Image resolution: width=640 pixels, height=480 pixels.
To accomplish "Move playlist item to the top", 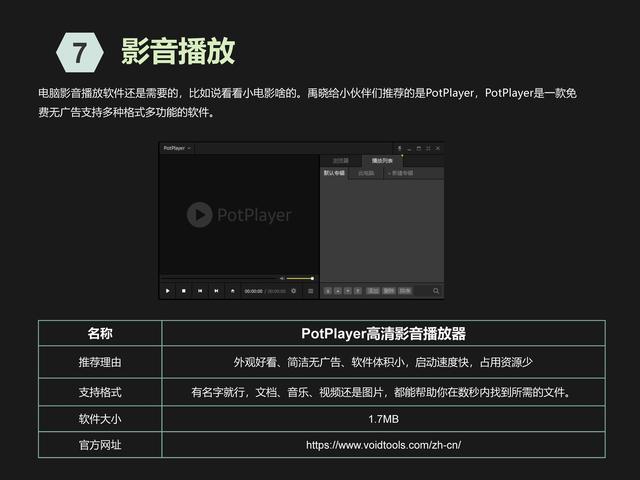I will [x=328, y=291].
